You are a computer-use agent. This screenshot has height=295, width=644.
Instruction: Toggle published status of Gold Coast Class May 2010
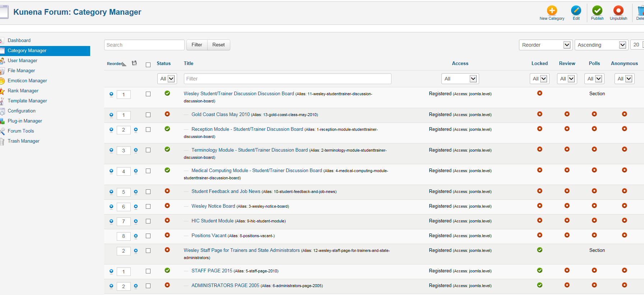167,114
